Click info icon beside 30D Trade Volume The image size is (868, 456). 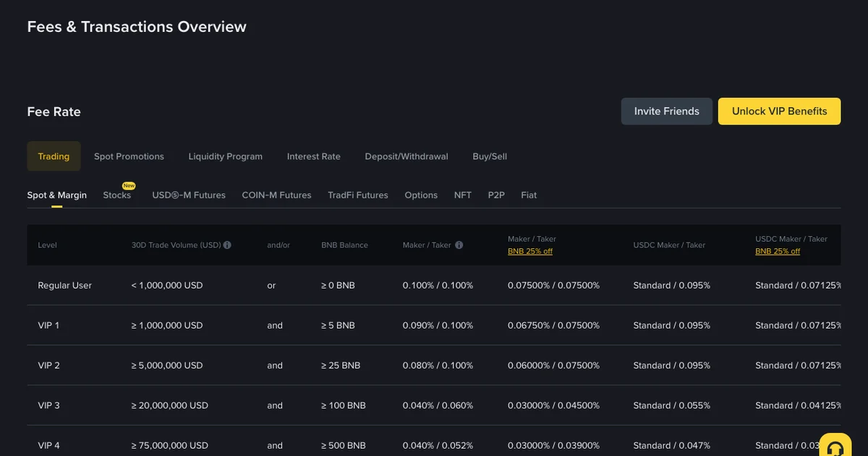(227, 245)
